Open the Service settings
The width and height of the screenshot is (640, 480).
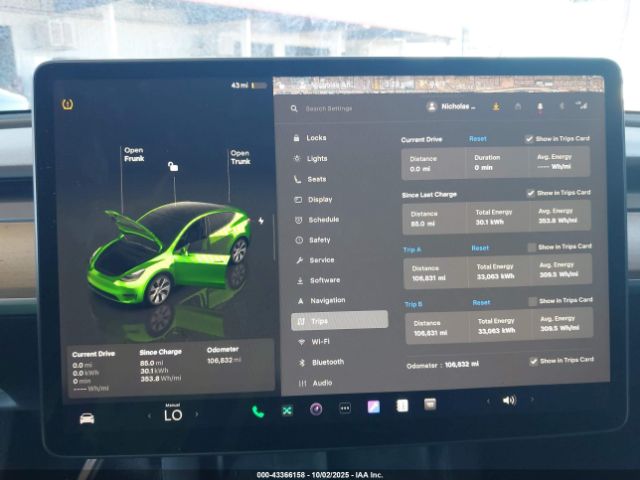coord(315,260)
